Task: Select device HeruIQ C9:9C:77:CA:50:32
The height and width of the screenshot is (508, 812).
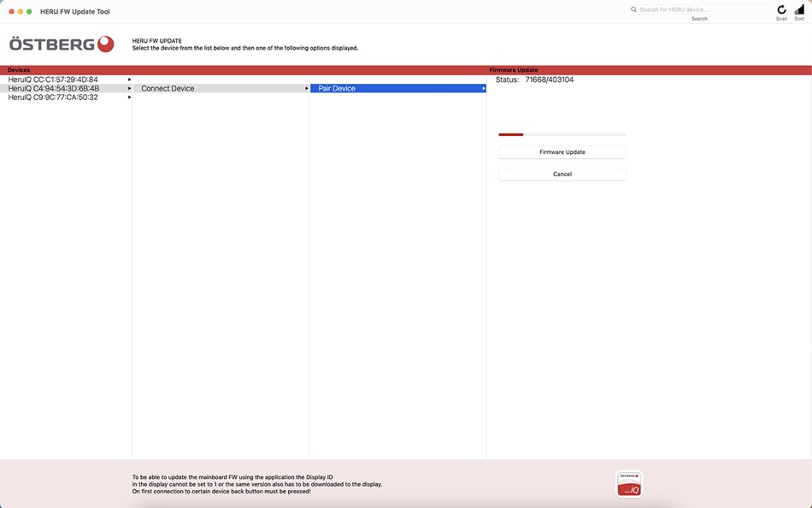Action: (x=67, y=97)
